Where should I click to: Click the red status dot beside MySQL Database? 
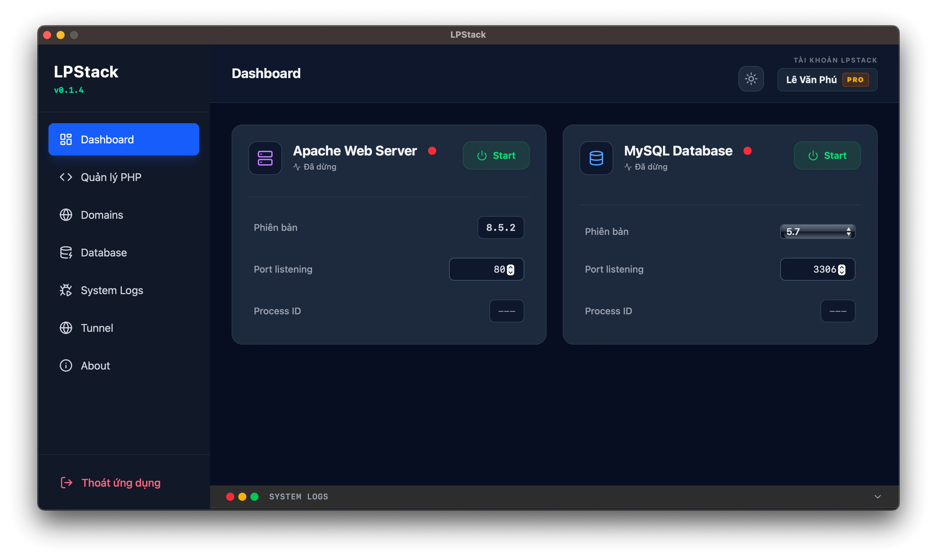748,150
